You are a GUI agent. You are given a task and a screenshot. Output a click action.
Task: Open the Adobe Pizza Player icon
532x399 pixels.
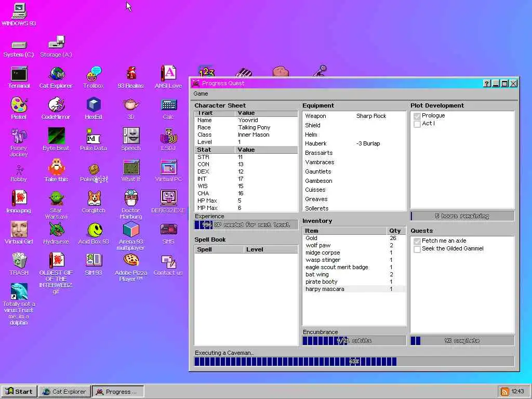coord(131,268)
